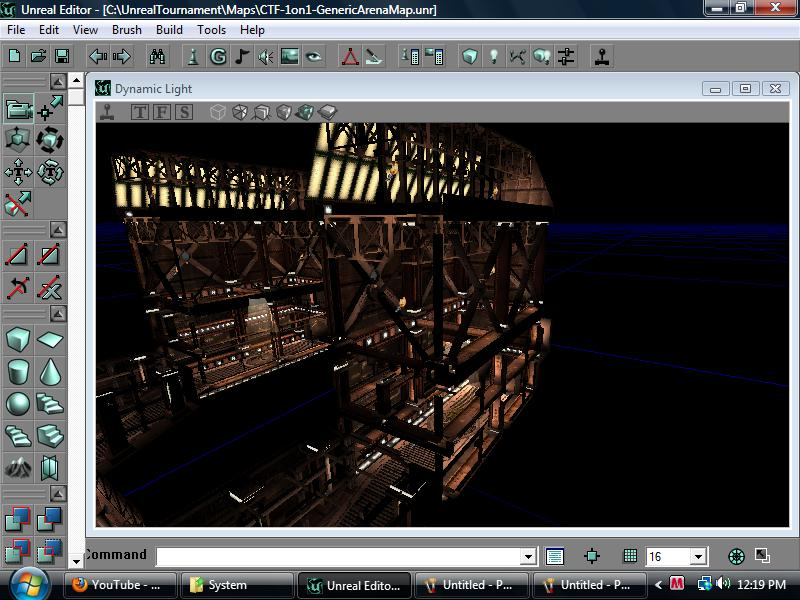Toggle realtime preview in the viewport

[108, 112]
